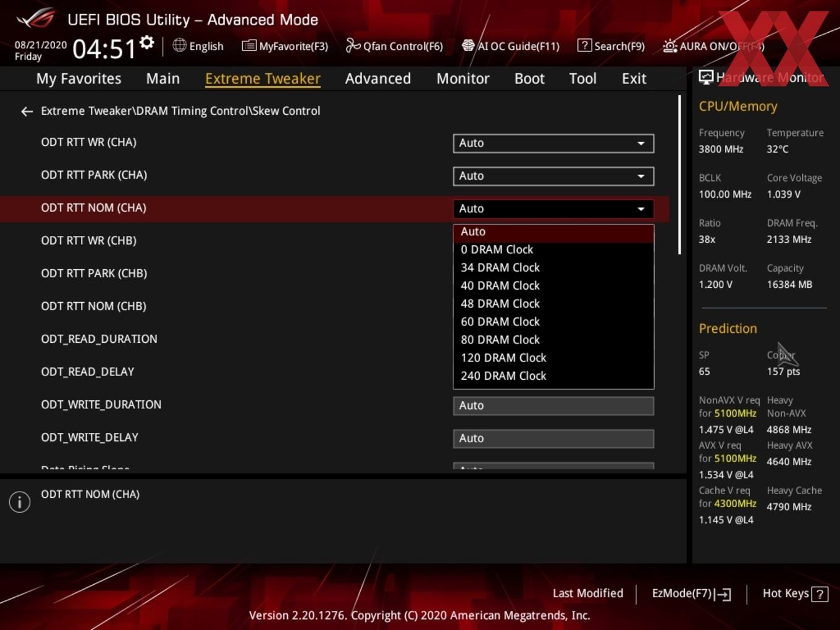Screen dimensions: 840x630
Task: Click the ODT_WRITE_DURATION Auto field
Action: pyautogui.click(x=553, y=406)
